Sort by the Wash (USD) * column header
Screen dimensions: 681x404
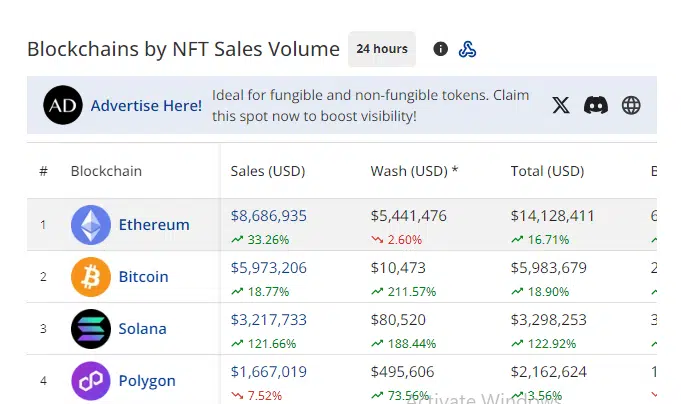pos(414,171)
